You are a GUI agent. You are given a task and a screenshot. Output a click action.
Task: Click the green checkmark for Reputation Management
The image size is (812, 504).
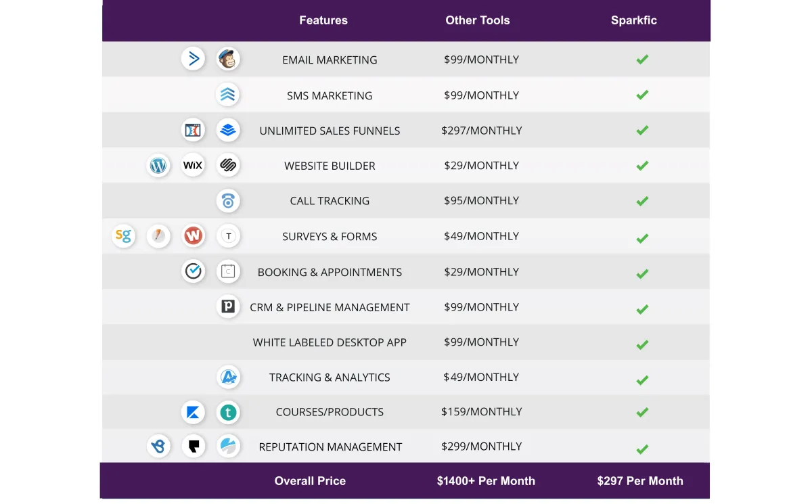pyautogui.click(x=642, y=449)
